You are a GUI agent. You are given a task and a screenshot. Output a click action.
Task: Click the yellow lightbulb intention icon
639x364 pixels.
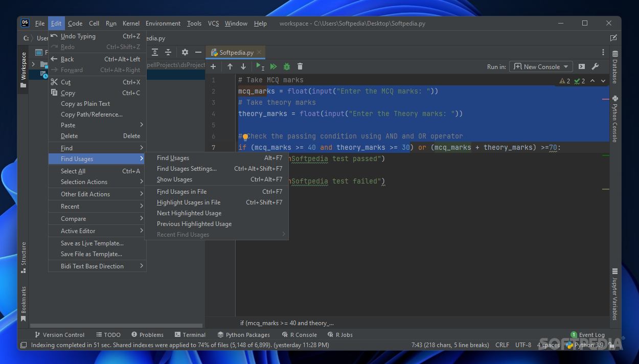(245, 136)
